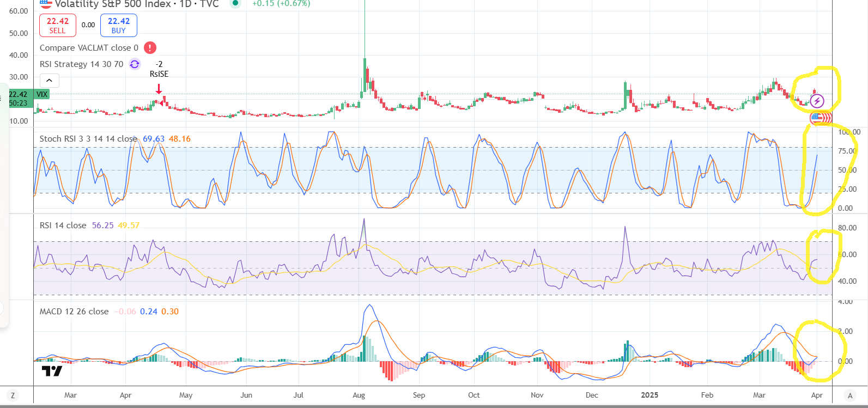The image size is (868, 408).
Task: Select the Stoch RSI 3 3 14 14 legend
Action: pyautogui.click(x=88, y=139)
